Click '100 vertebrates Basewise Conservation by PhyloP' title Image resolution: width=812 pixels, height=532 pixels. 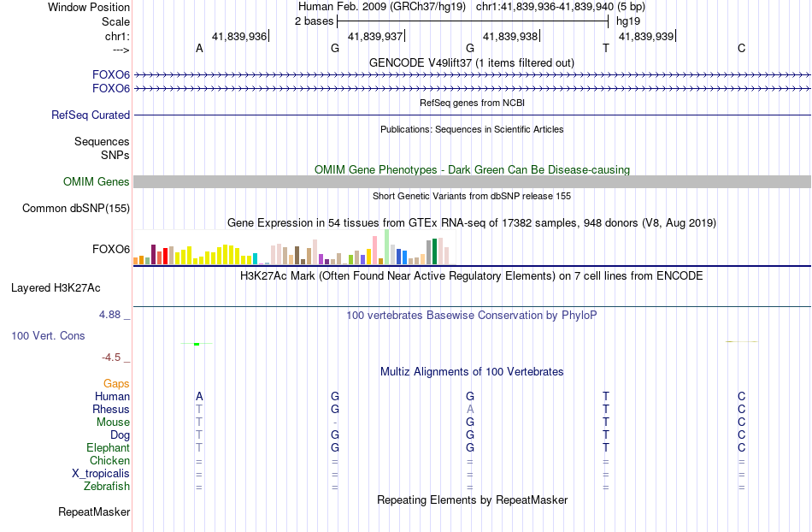pos(471,315)
